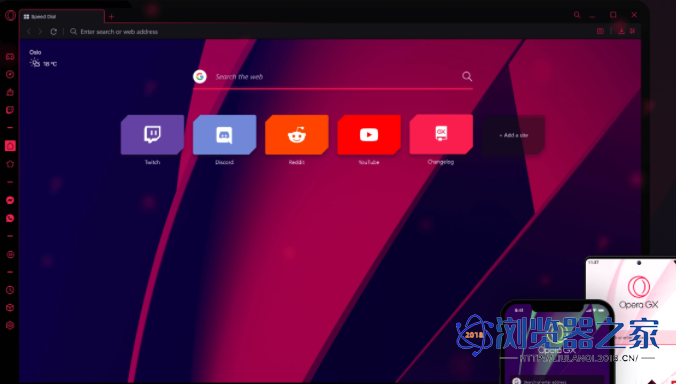
Task: Open Settings gear icon in sidebar
Action: point(10,325)
